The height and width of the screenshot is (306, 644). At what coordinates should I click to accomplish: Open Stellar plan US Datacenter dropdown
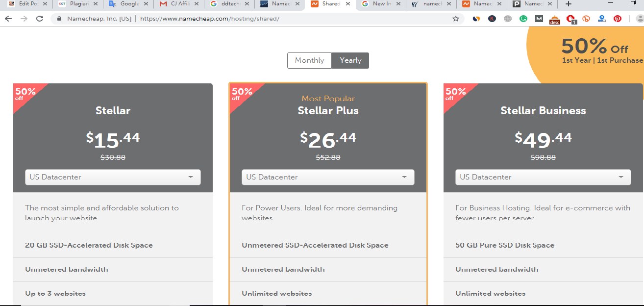113,177
